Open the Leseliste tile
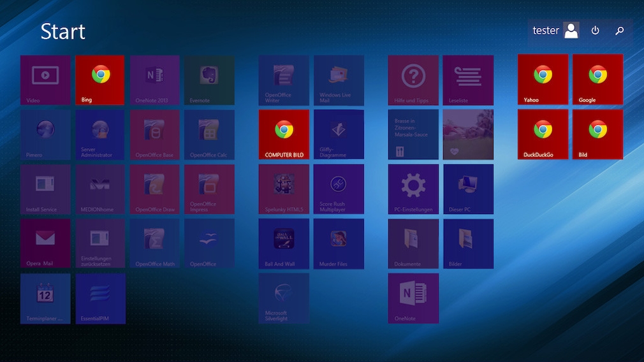 (468, 80)
